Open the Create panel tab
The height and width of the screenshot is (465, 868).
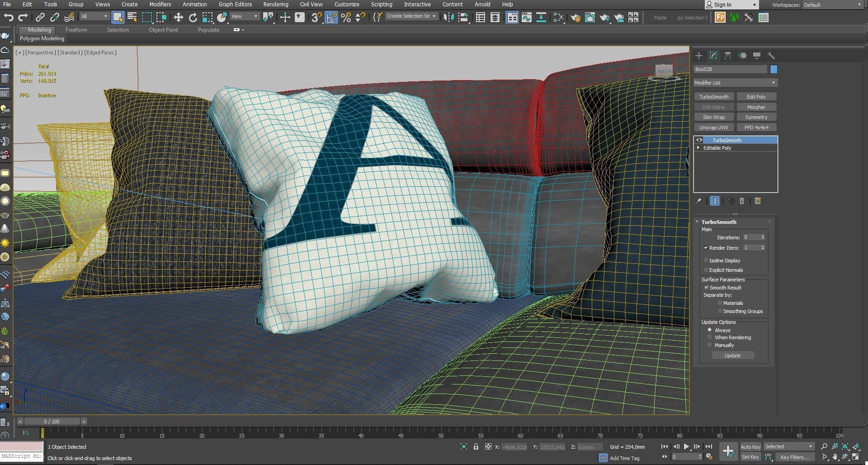(x=699, y=56)
